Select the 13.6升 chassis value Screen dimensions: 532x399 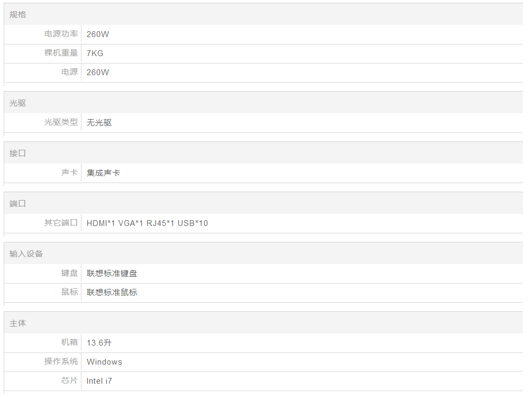coord(99,343)
